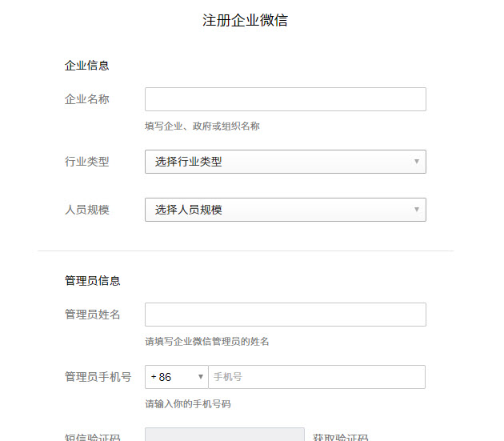Click the +86 selector arrow
The width and height of the screenshot is (504, 441).
200,377
